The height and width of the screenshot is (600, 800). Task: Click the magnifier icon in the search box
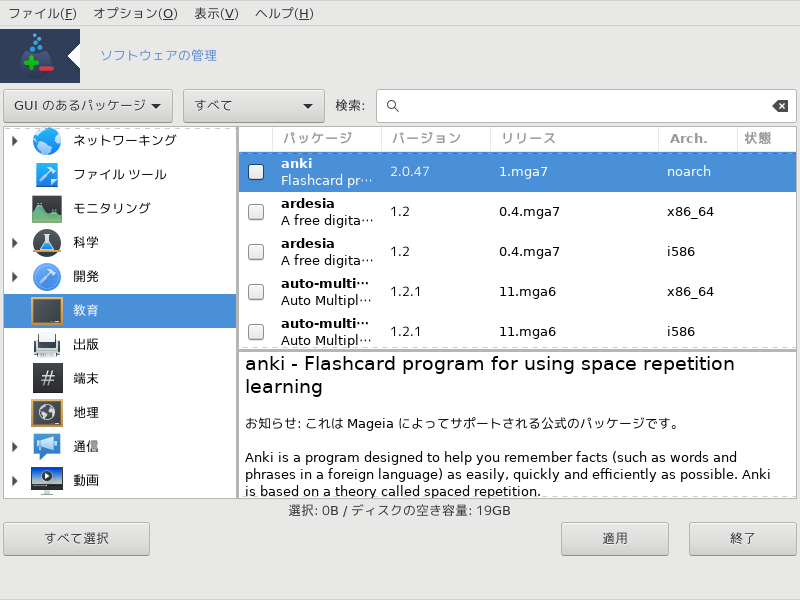(392, 106)
